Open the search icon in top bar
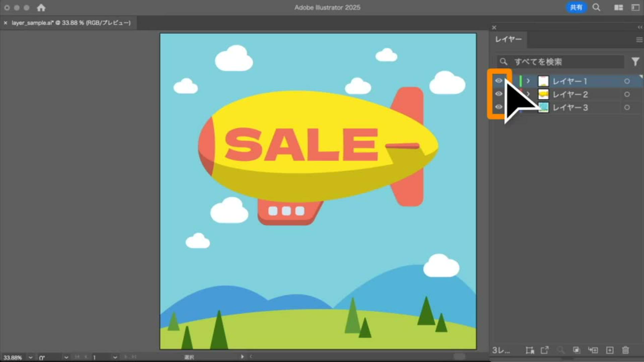 point(596,7)
